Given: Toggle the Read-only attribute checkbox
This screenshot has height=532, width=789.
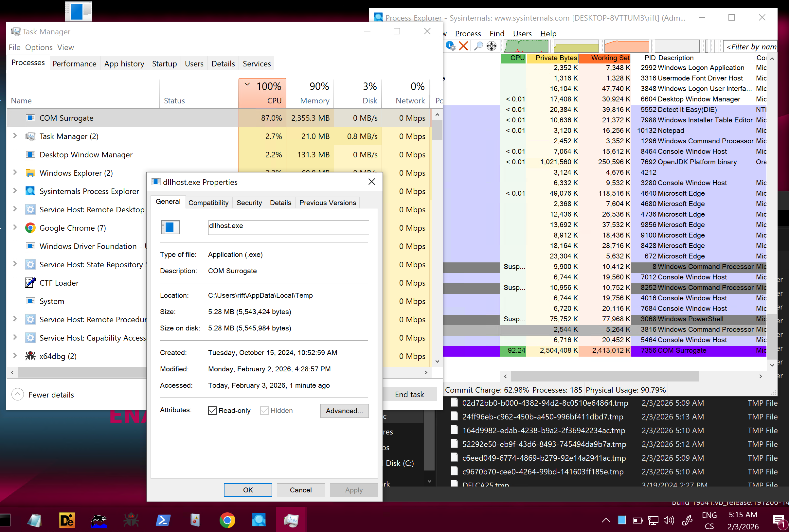Looking at the screenshot, I should [212, 411].
